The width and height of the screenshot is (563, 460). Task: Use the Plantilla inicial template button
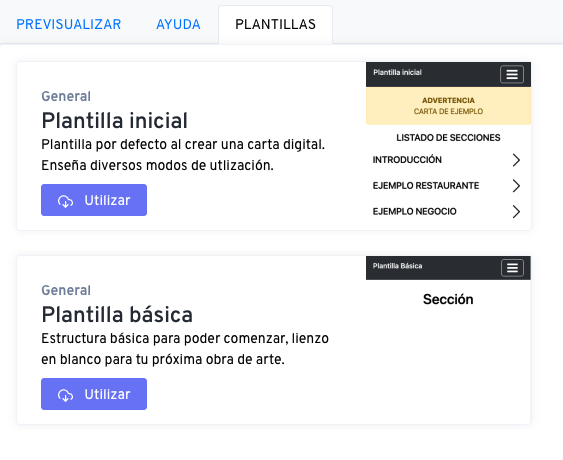coord(94,200)
